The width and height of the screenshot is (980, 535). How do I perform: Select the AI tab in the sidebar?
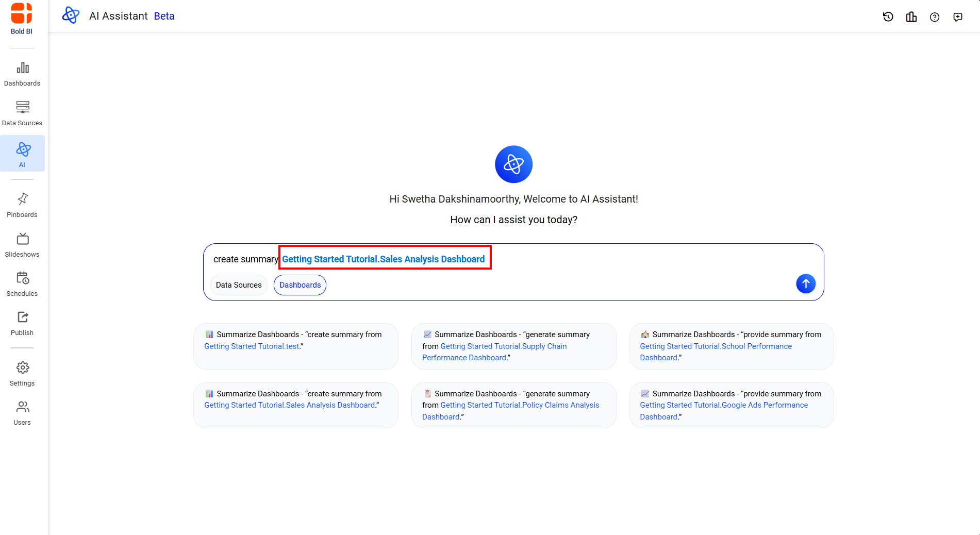click(22, 154)
